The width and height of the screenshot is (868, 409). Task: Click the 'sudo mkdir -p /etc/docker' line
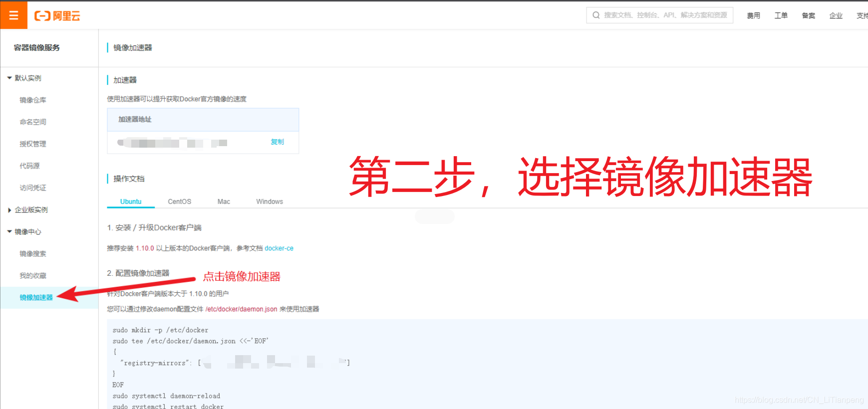click(160, 330)
